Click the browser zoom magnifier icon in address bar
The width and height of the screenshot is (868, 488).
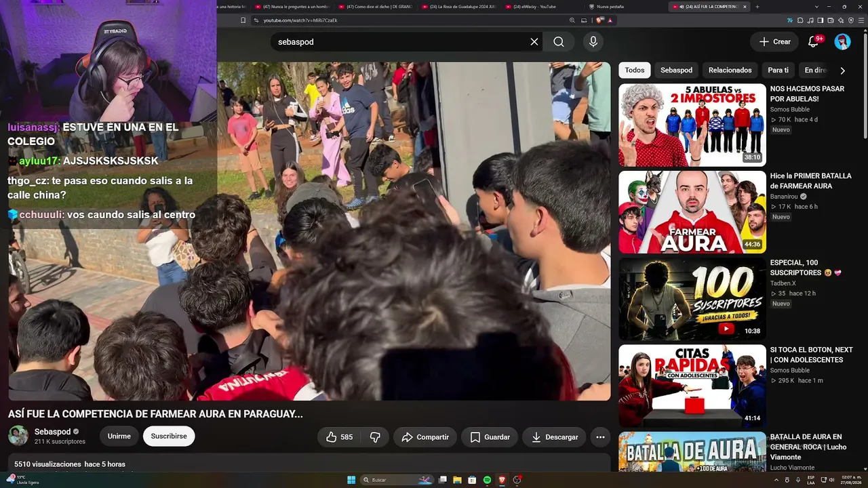coord(572,20)
